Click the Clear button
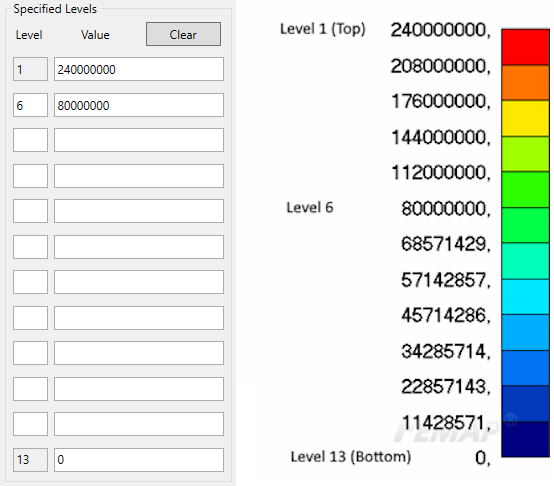This screenshot has height=486, width=554. [183, 34]
